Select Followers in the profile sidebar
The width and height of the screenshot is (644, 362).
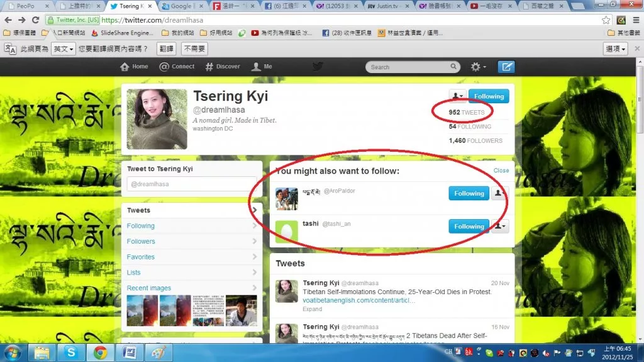pos(192,242)
